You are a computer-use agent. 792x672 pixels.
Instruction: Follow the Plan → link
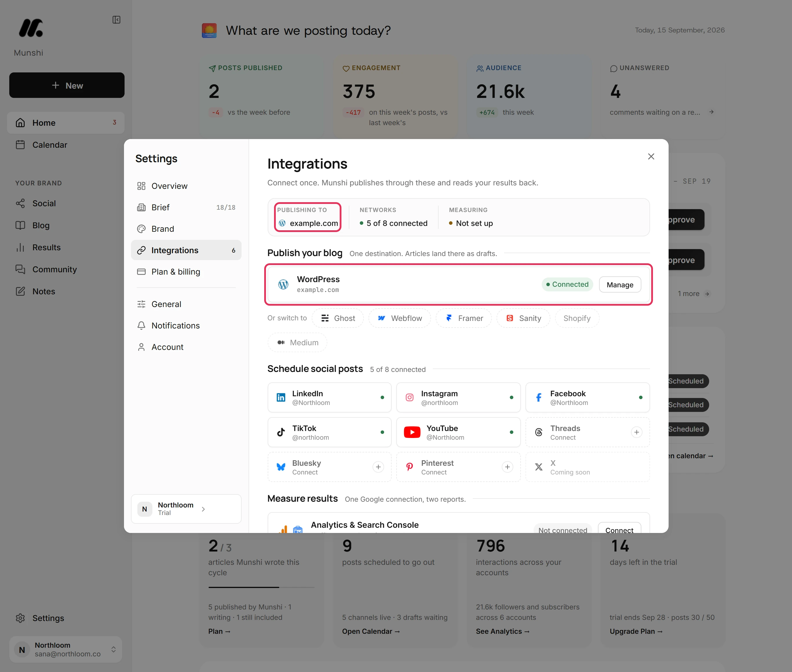(x=219, y=631)
